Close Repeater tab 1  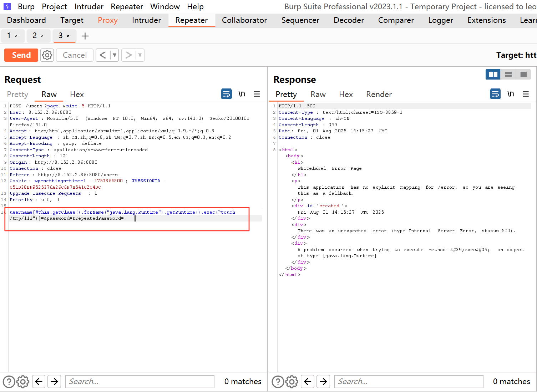(x=16, y=36)
